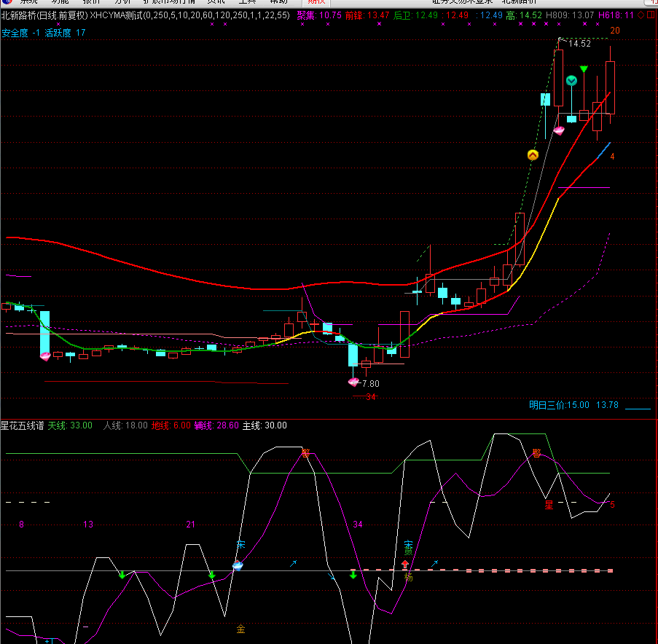Open the 帮助 menu
This screenshot has height=644, width=658.
(x=278, y=2)
